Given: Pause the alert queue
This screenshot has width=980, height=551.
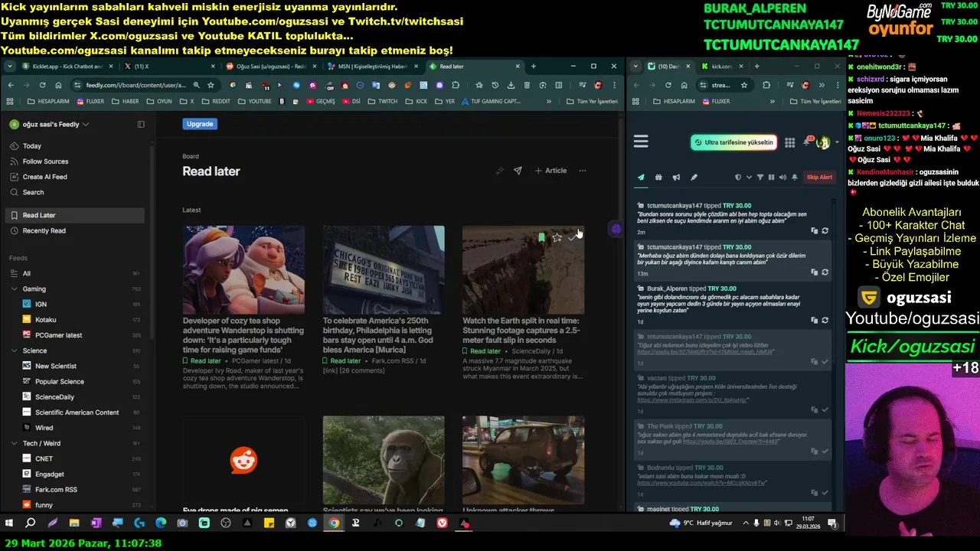Looking at the screenshot, I should coord(771,178).
